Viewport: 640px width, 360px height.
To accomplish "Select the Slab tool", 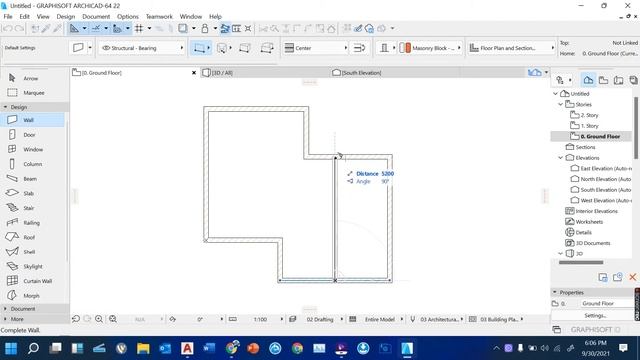I will click(33, 193).
